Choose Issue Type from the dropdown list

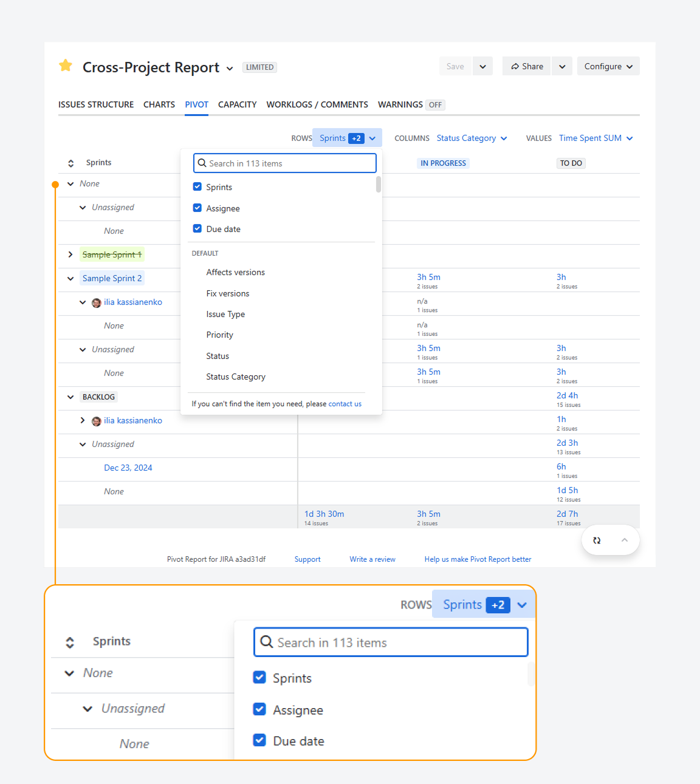(225, 314)
